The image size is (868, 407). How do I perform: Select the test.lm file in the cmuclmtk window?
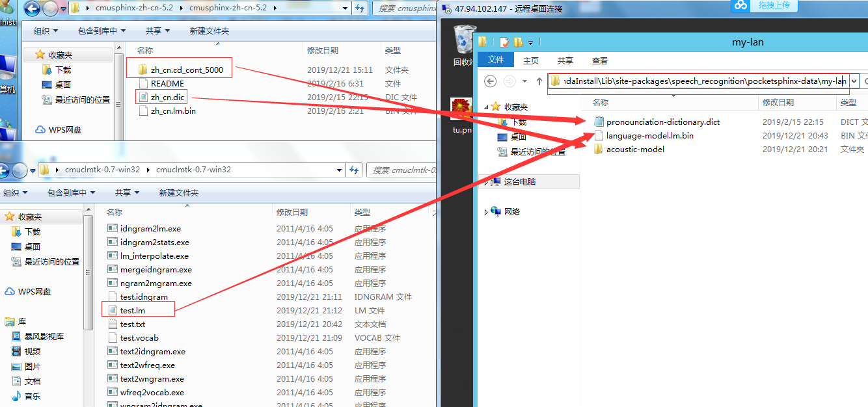131,310
